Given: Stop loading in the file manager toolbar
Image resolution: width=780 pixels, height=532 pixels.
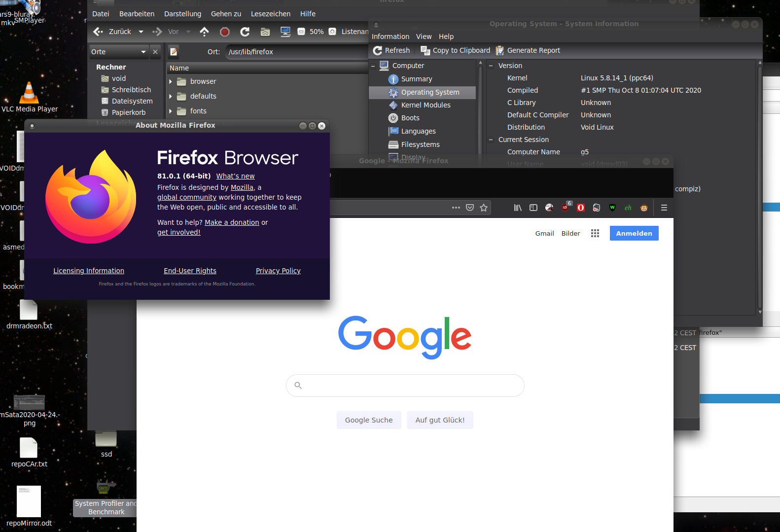Looking at the screenshot, I should pos(225,32).
